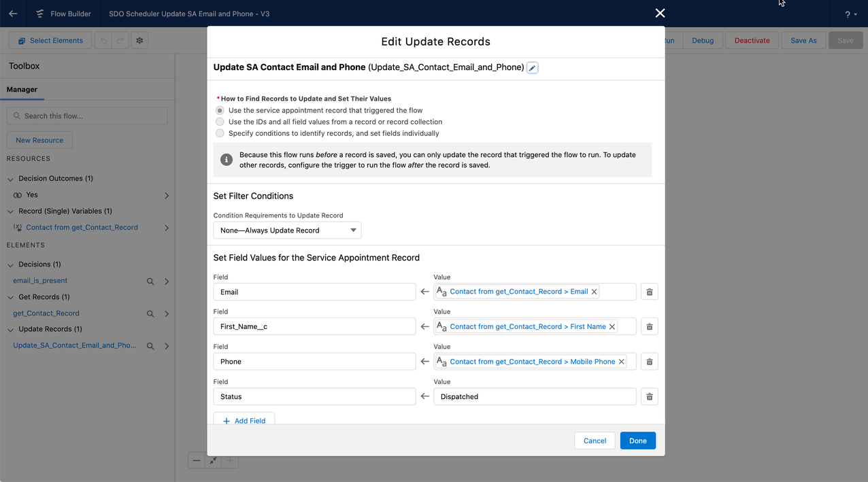The image size is (868, 482).
Task: Delete the Status field row with trash icon
Action: pos(649,396)
